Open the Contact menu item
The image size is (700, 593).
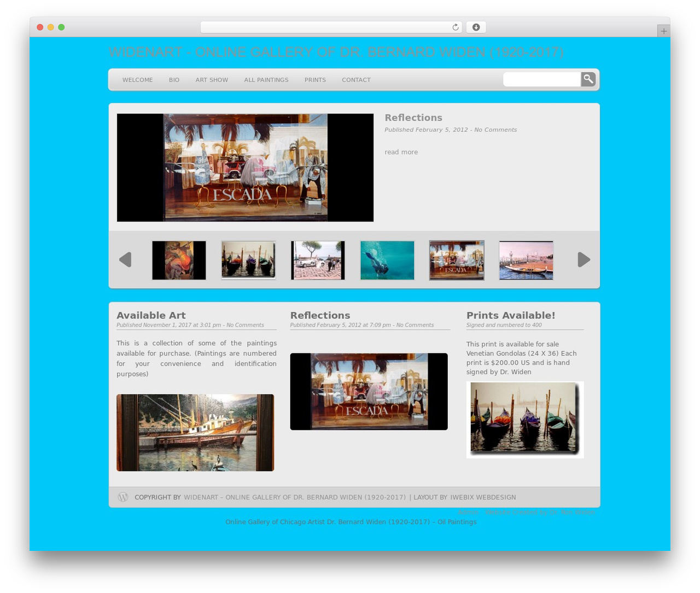click(356, 80)
